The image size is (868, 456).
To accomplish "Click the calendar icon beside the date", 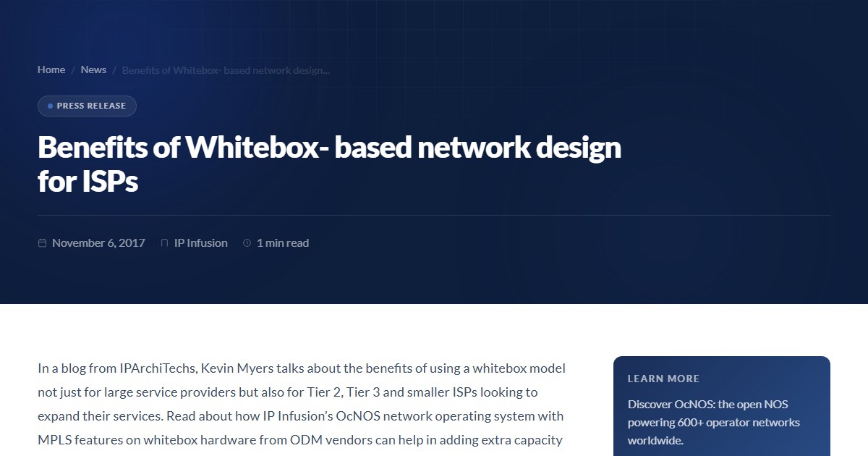I will coord(42,243).
